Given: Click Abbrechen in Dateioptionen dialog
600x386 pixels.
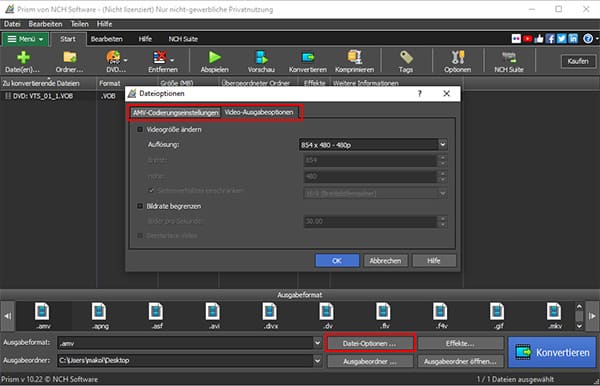Looking at the screenshot, I should point(385,261).
